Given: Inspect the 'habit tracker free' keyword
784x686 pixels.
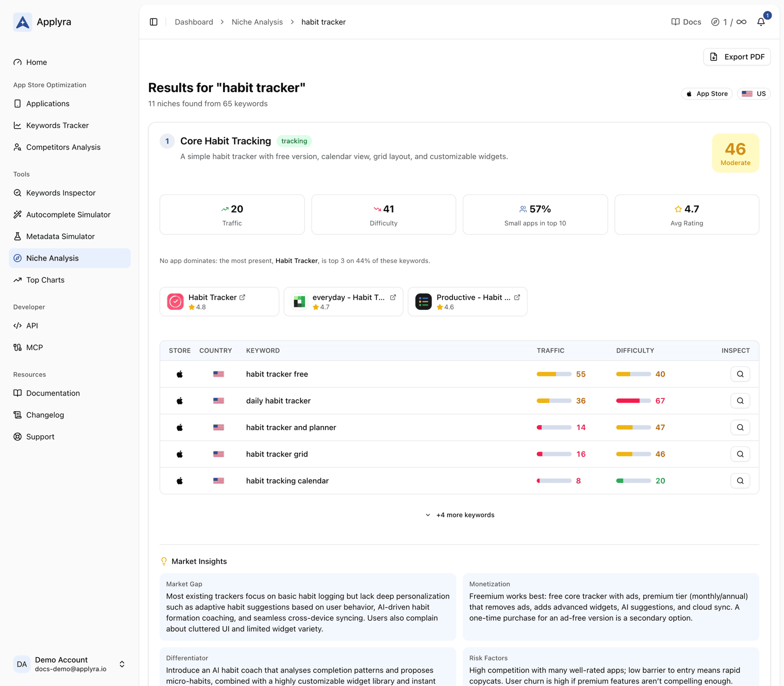Looking at the screenshot, I should pos(740,374).
